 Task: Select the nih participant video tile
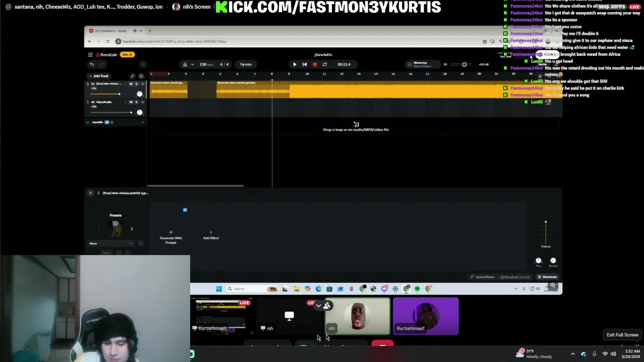pyautogui.click(x=357, y=316)
